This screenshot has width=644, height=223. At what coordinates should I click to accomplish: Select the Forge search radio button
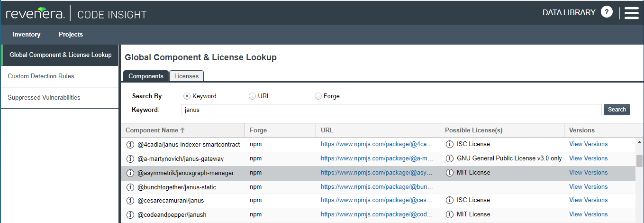point(318,96)
